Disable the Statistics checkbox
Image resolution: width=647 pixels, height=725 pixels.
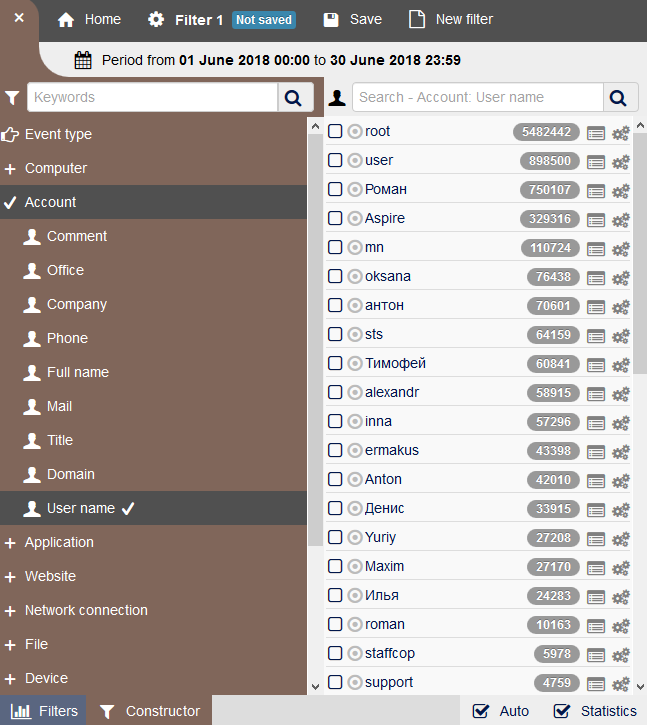click(563, 711)
